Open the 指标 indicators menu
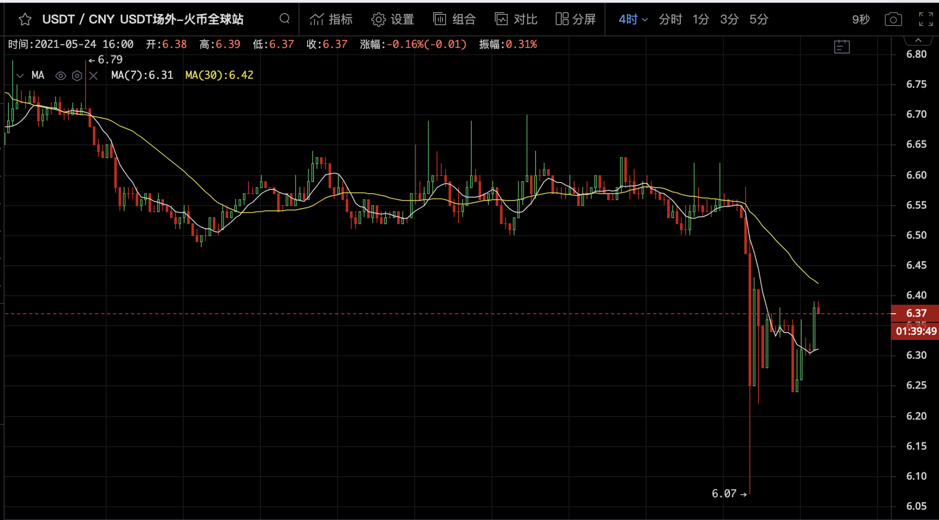The height and width of the screenshot is (520, 939). [x=331, y=19]
